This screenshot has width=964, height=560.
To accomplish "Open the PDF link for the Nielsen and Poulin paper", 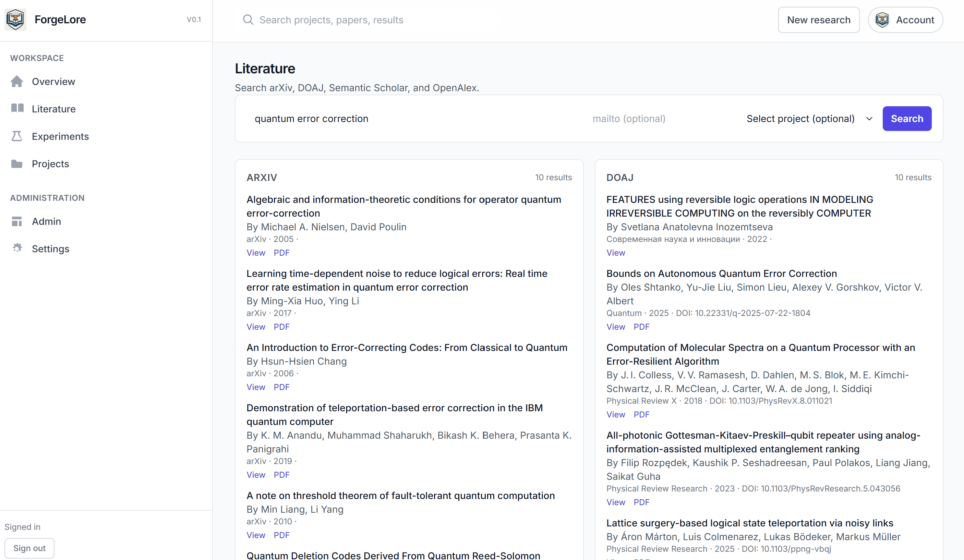I will [281, 253].
